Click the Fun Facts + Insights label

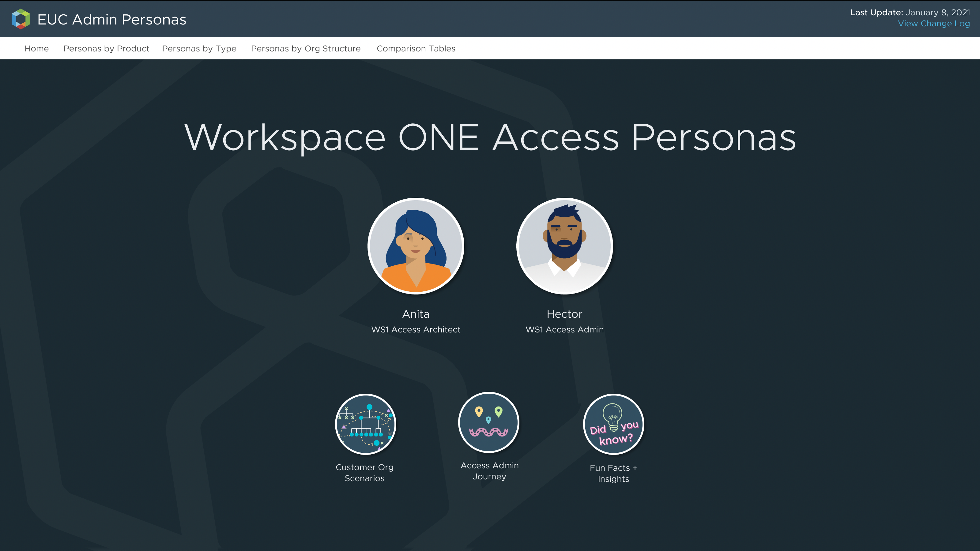pyautogui.click(x=613, y=474)
